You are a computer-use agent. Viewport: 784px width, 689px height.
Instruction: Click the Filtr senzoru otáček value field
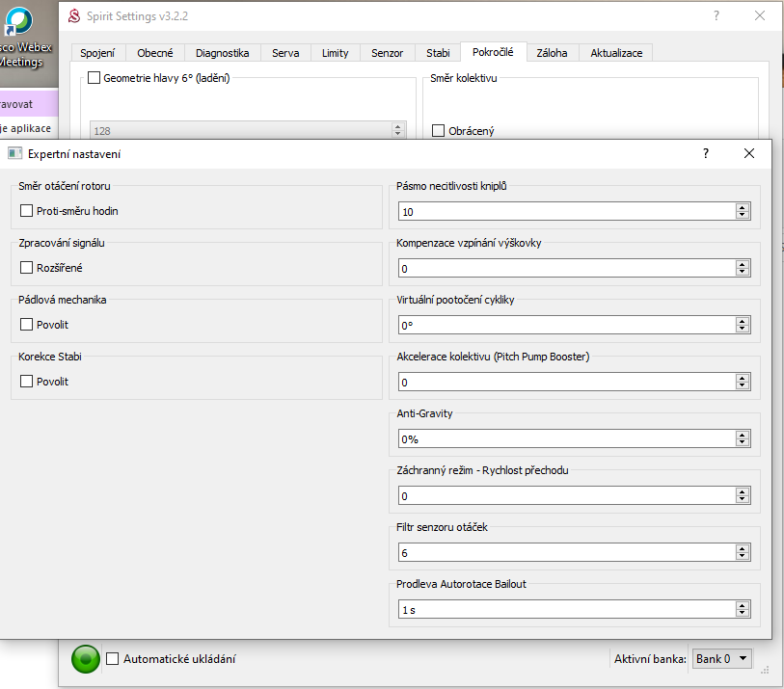[x=565, y=553]
